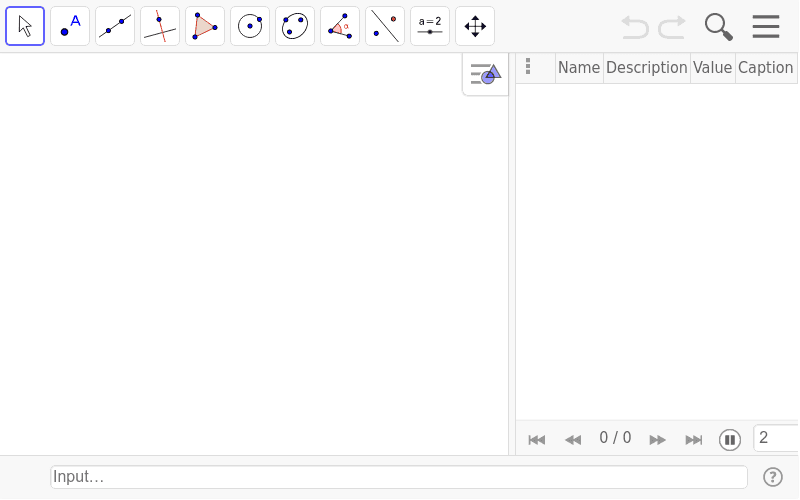Toggle the style bar button
The height and width of the screenshot is (500, 800).
point(486,74)
